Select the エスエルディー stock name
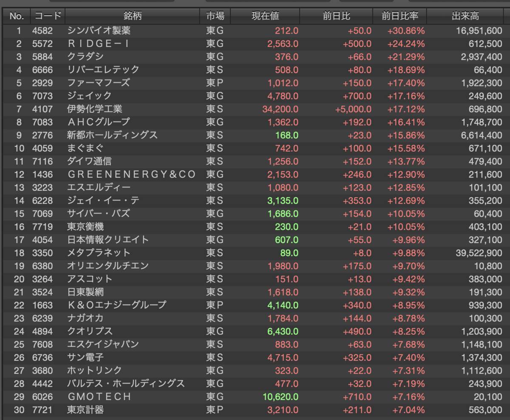 tap(99, 187)
